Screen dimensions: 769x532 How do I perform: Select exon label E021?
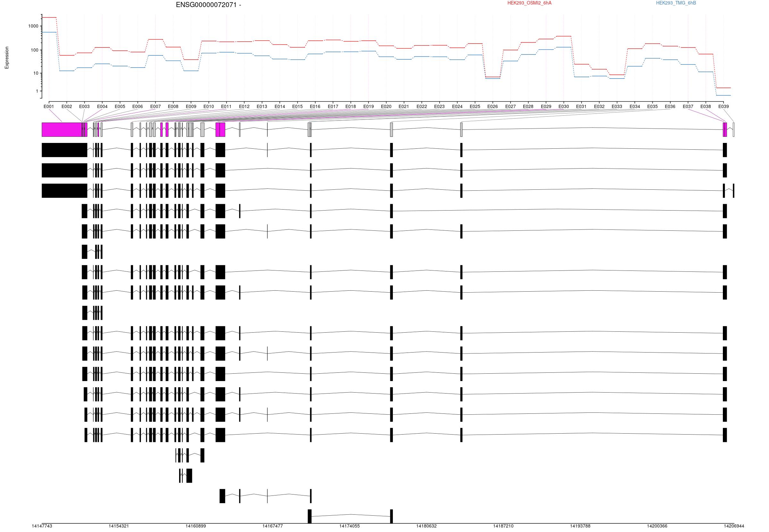[x=404, y=107]
